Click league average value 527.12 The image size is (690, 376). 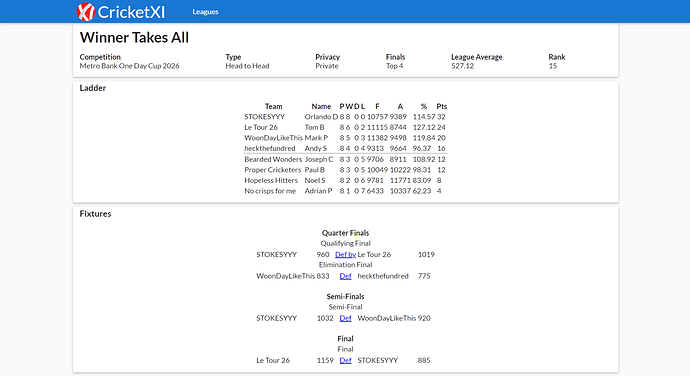(x=462, y=66)
